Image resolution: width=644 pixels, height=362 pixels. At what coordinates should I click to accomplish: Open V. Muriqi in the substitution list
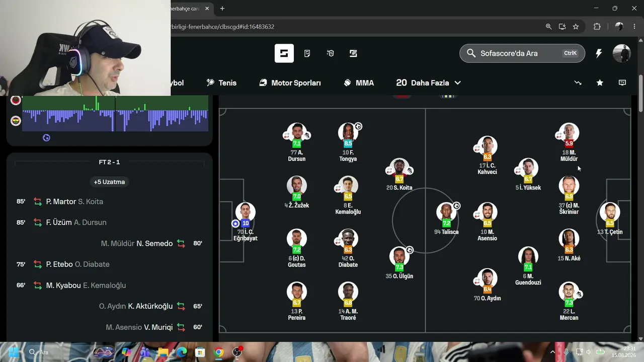pos(158,327)
